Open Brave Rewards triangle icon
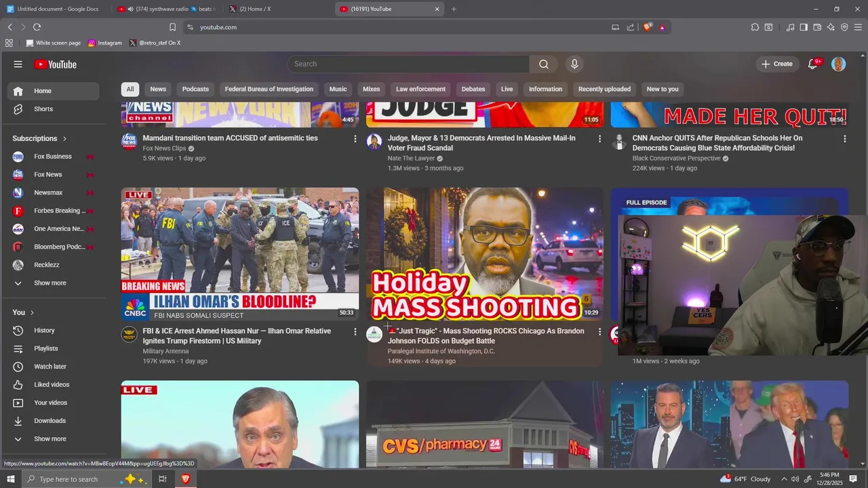This screenshot has width=868, height=488. coord(662,27)
